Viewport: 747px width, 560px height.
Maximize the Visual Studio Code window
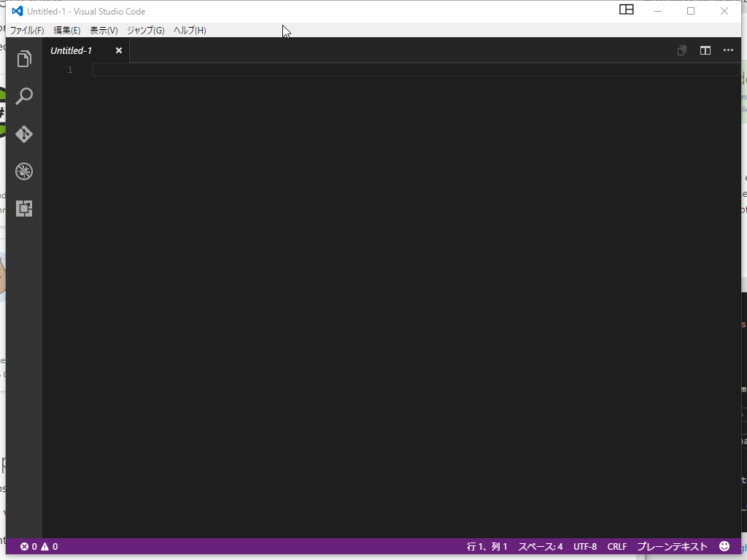[x=691, y=11]
